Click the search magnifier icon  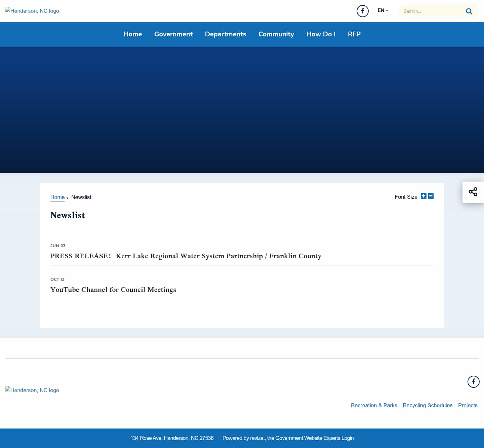469,11
